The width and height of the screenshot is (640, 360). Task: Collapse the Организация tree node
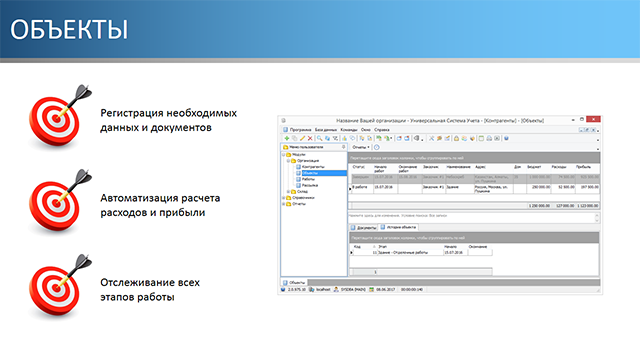click(x=288, y=161)
